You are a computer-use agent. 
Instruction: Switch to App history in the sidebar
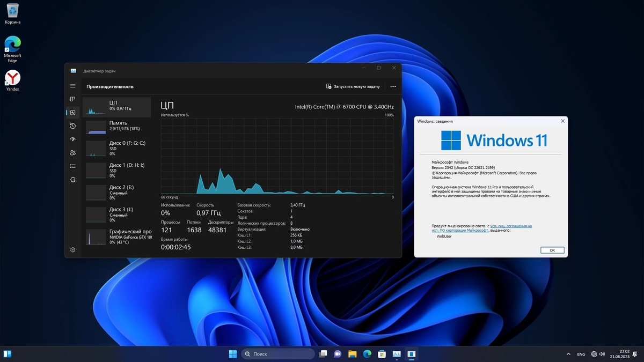[72, 126]
